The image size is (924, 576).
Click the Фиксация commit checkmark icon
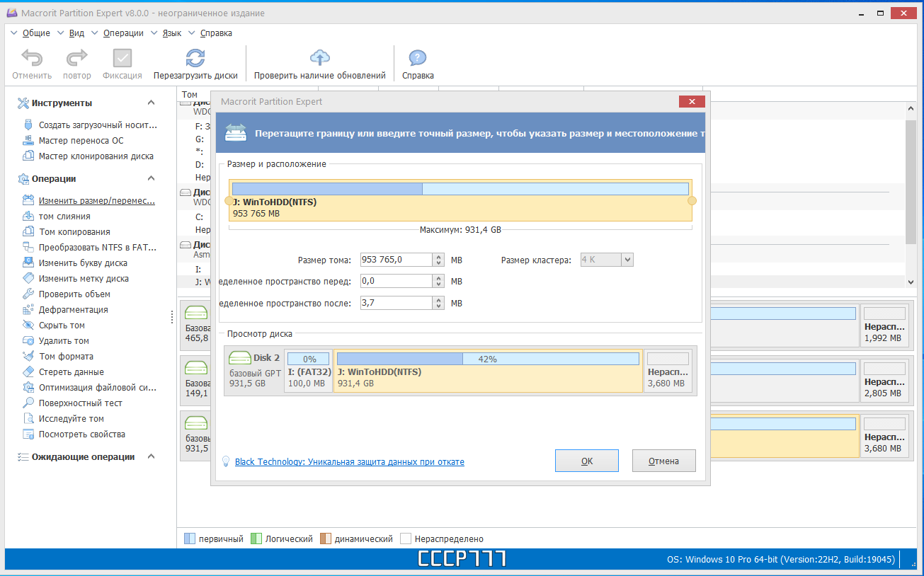122,58
